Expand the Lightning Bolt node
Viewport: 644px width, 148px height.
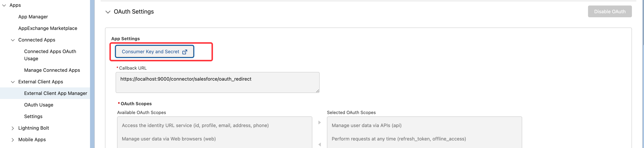pyautogui.click(x=13, y=128)
